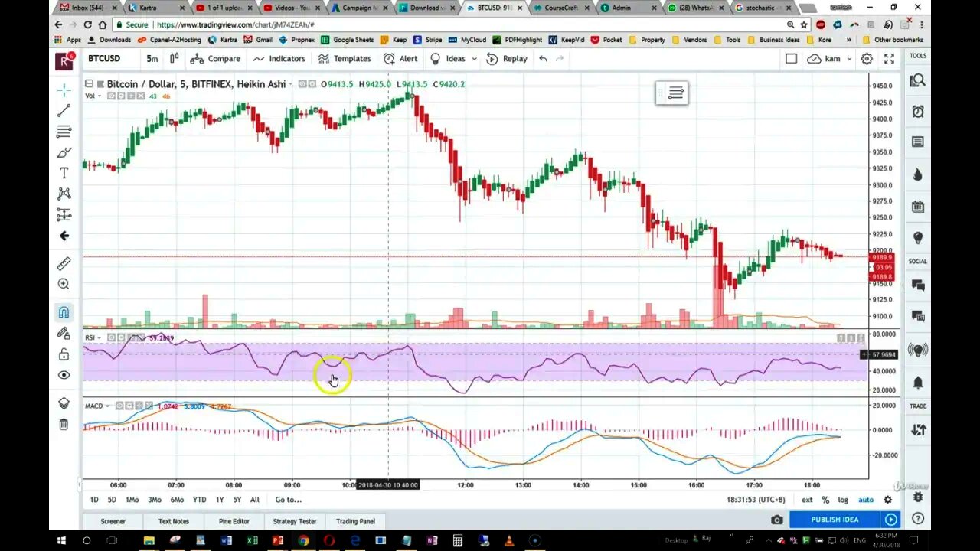The image size is (980, 551).
Task: Open the 5m interval dropdown
Action: pyautogui.click(x=152, y=58)
